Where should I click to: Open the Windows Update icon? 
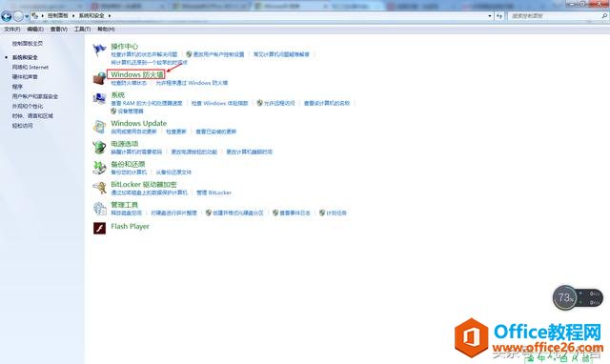[99, 127]
